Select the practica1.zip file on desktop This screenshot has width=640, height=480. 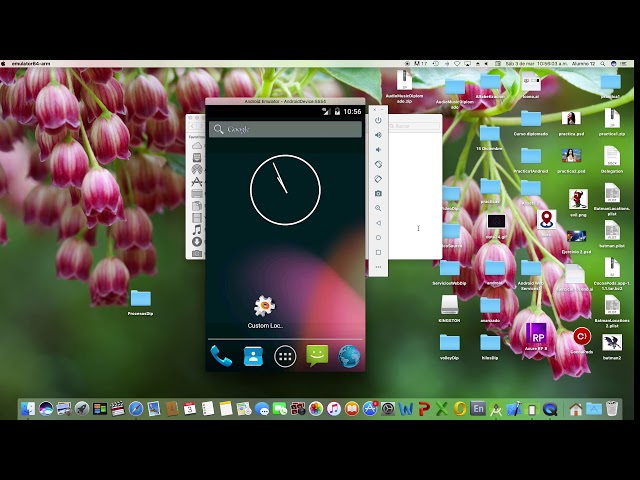coord(612,122)
